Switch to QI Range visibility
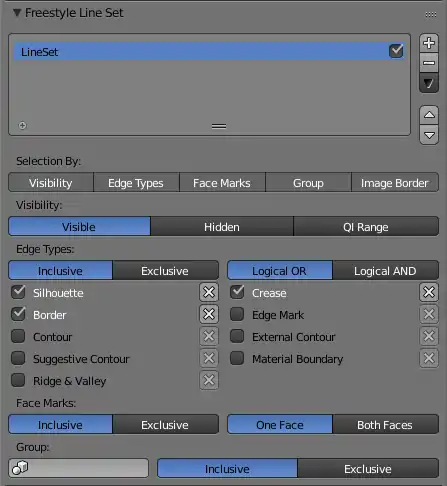The height and width of the screenshot is (486, 447). [x=366, y=227]
